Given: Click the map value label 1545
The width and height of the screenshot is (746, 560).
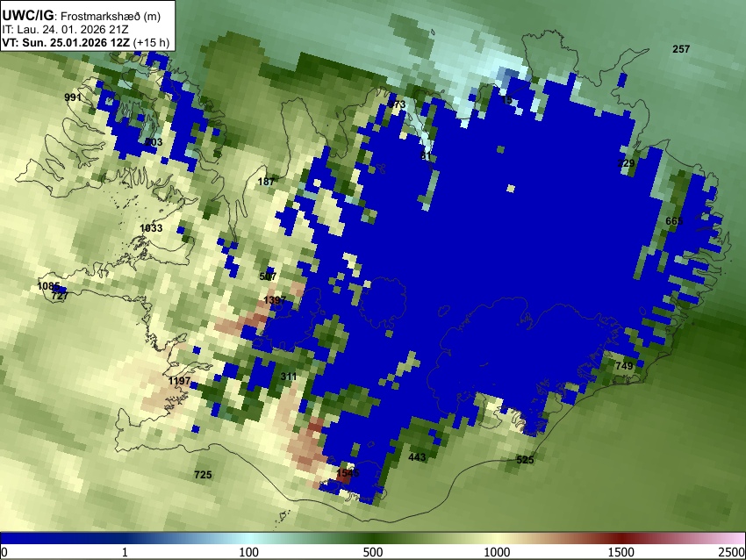Looking at the screenshot, I should (x=348, y=473).
